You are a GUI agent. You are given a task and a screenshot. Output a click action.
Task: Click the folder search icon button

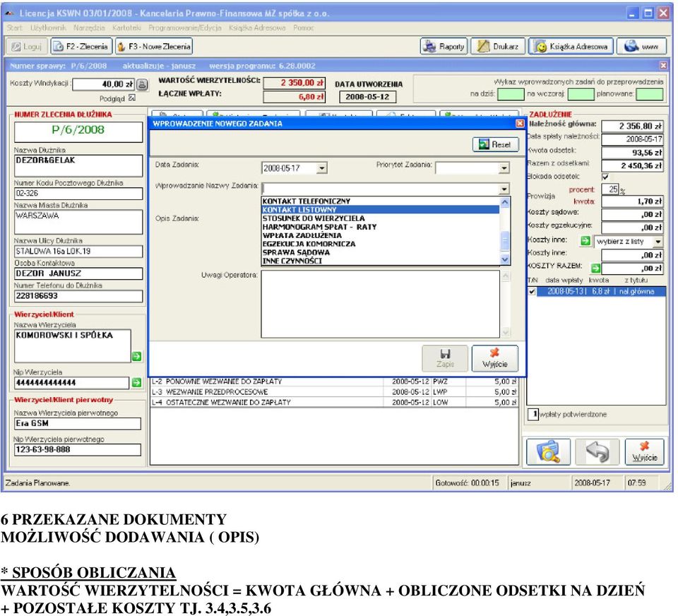pyautogui.click(x=548, y=451)
